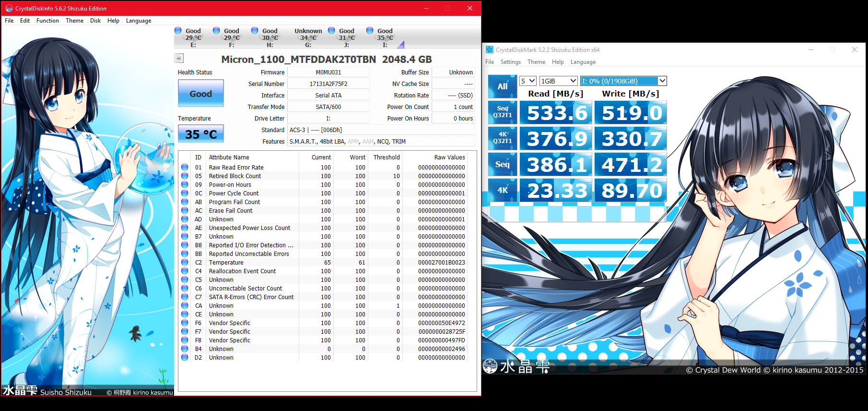Image resolution: width=868 pixels, height=411 pixels.
Task: Click status orb of Temperature attribute row
Action: (185, 262)
